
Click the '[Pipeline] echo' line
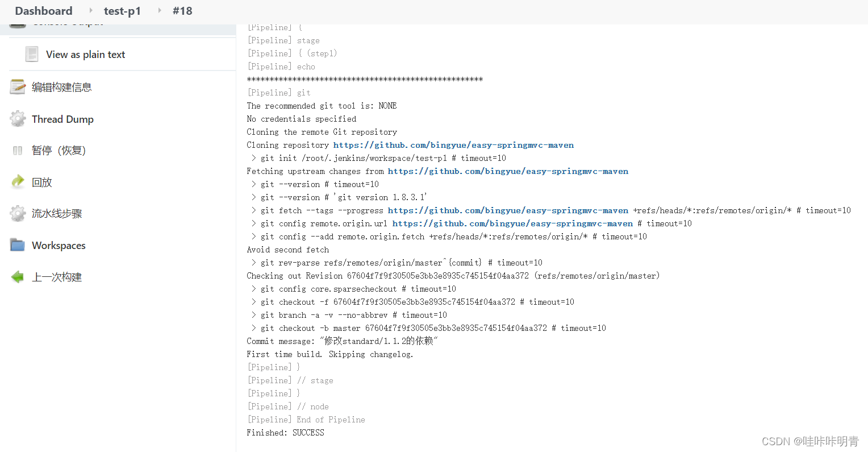(x=281, y=67)
